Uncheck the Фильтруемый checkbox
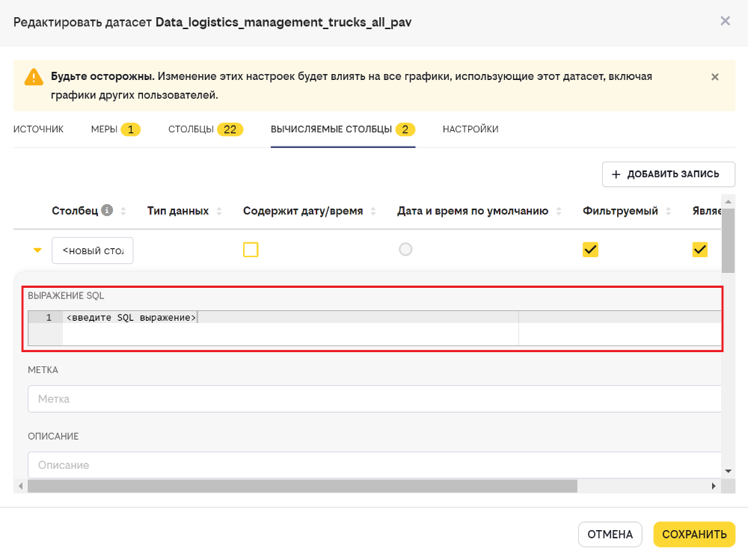 [x=590, y=250]
